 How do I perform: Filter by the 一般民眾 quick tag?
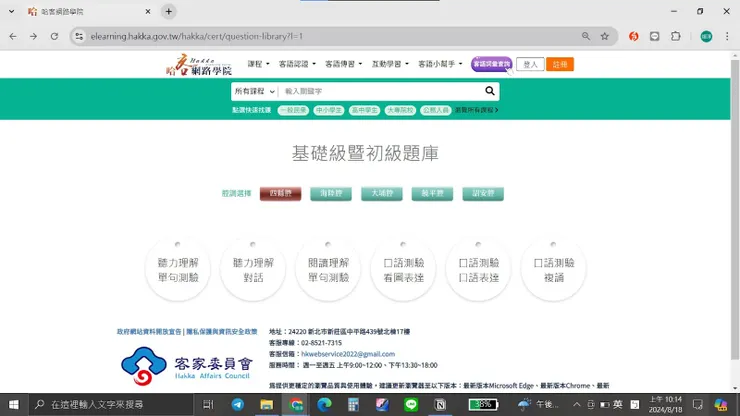(293, 110)
